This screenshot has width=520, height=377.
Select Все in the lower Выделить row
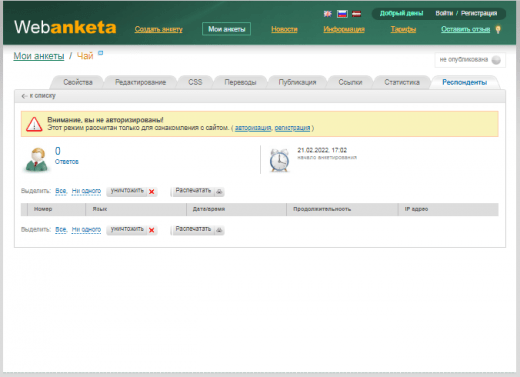coord(61,230)
